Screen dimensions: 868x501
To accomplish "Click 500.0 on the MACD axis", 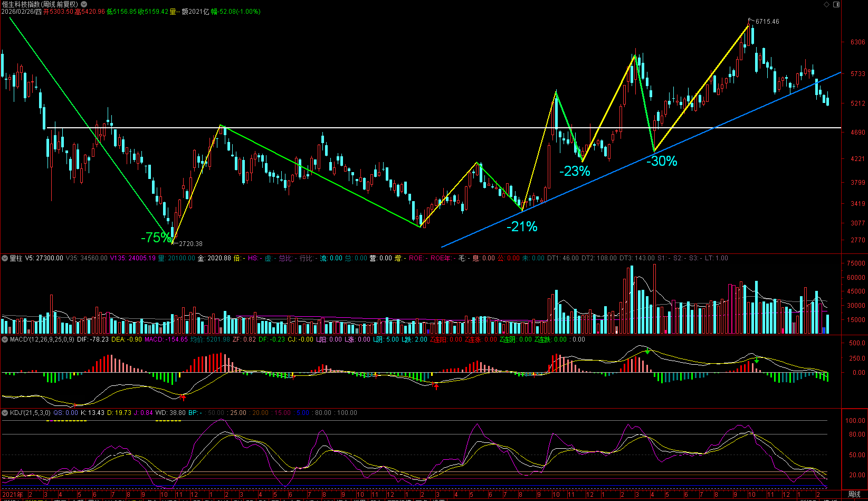I will (857, 343).
